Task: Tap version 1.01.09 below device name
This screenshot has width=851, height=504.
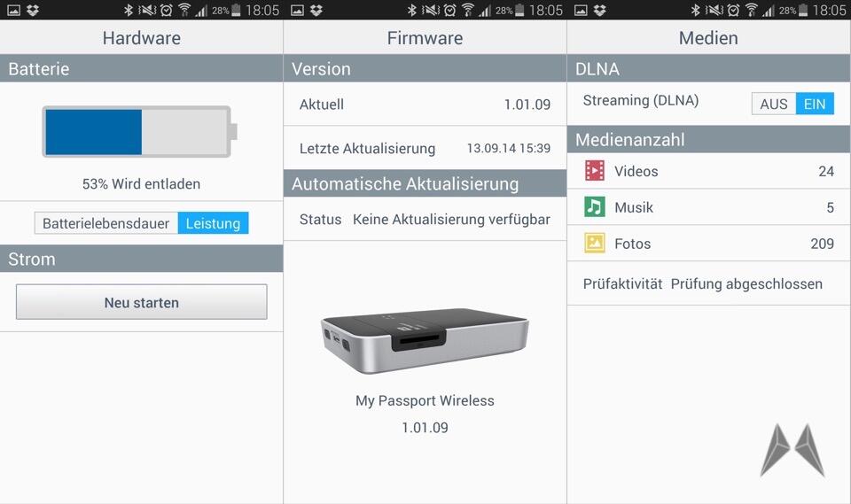Action: [425, 428]
